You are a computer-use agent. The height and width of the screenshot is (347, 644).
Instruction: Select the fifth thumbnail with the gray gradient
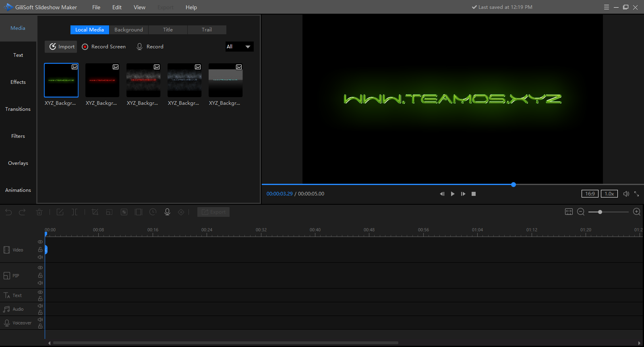226,80
